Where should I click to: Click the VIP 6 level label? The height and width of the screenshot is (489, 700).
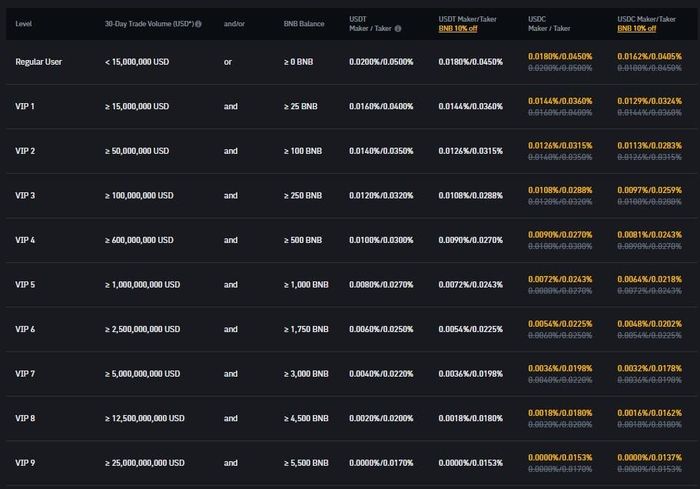(x=25, y=329)
